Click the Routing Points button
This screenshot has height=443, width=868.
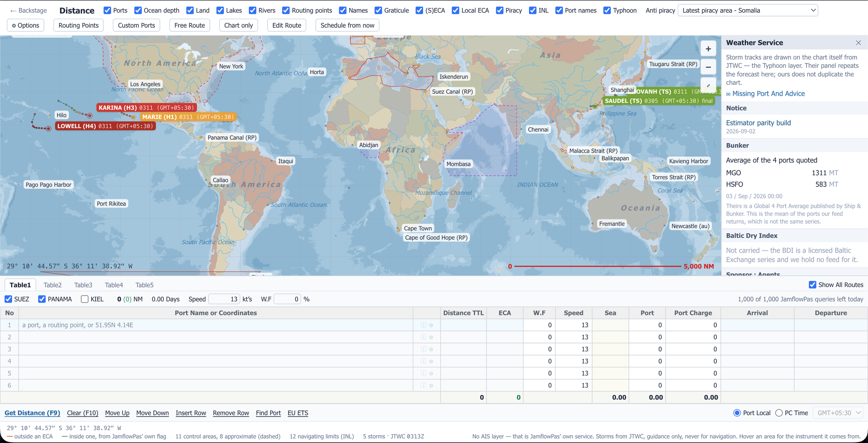(x=79, y=25)
